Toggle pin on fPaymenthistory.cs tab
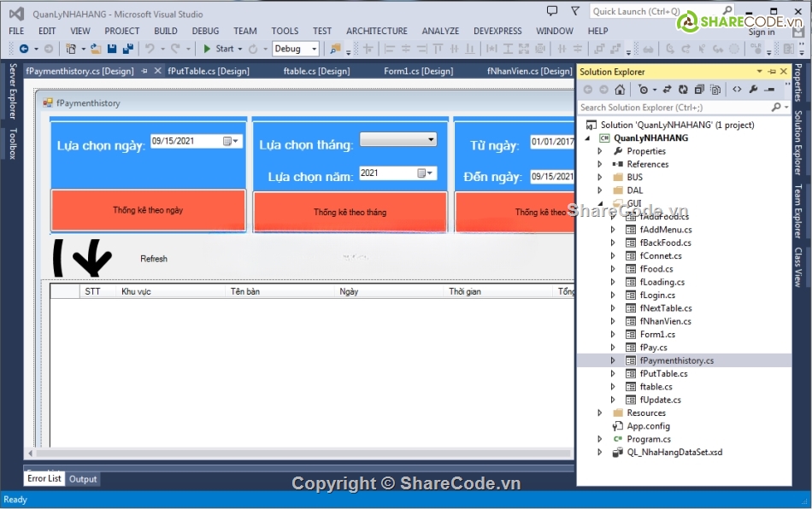Screen dimensions: 812x509 click(144, 71)
